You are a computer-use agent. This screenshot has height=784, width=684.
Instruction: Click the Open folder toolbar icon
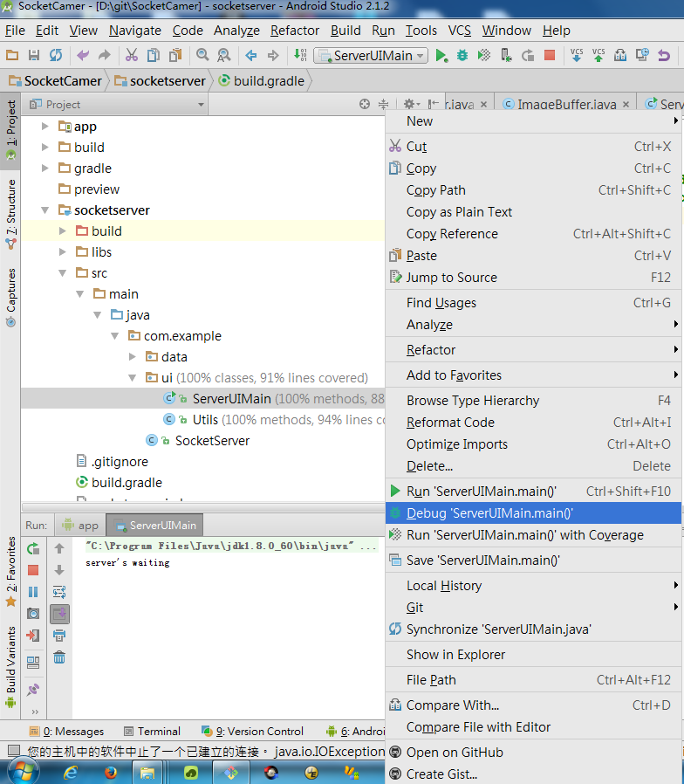click(x=12, y=55)
